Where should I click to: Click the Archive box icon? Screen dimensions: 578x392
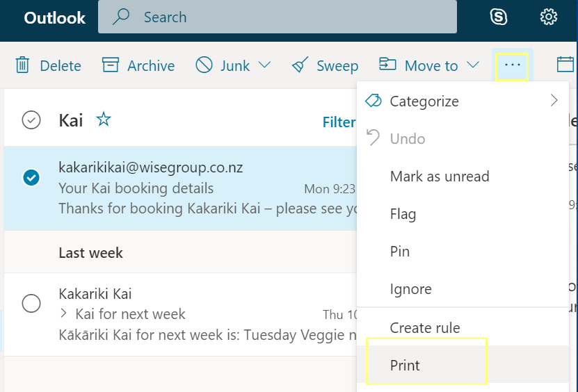click(x=110, y=65)
